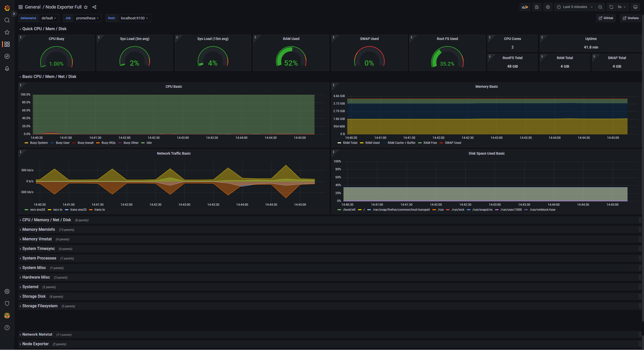Screen dimensions: 644x350
Task: Mark dashboard as favorite with star
Action: [86, 7]
